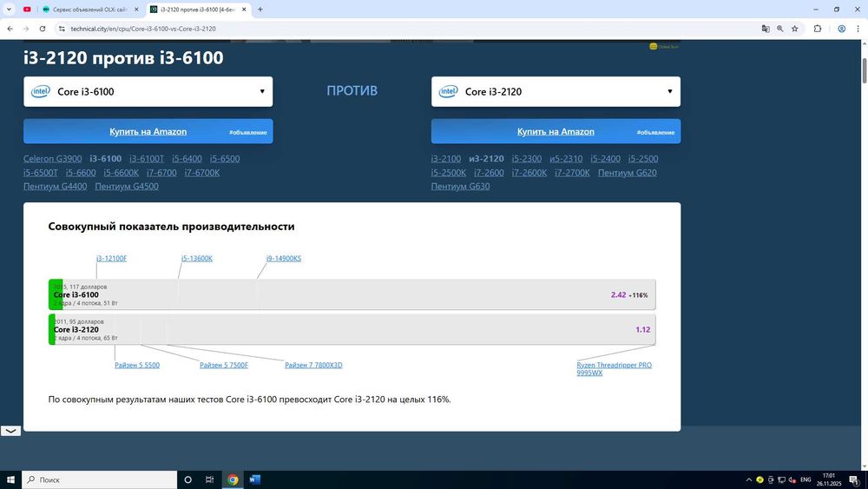Image resolution: width=868 pixels, height=489 pixels.
Task: Click the browser forward arrow
Action: (26, 29)
